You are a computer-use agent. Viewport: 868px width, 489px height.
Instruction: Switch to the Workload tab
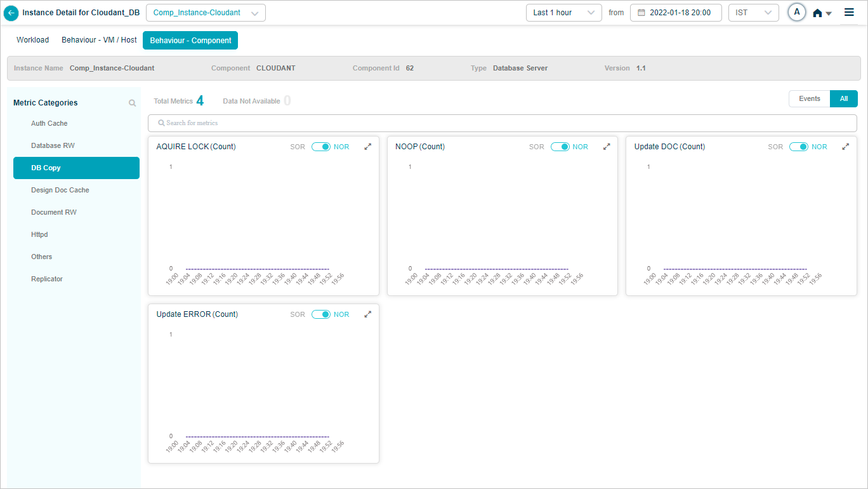click(32, 40)
